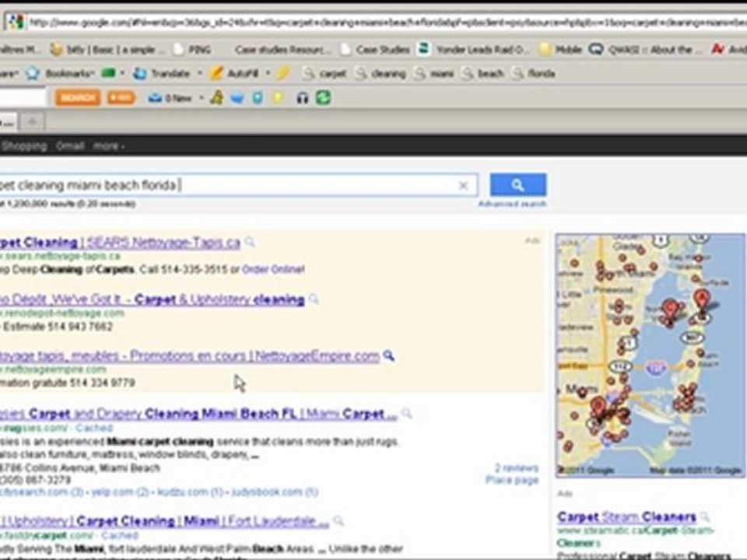This screenshot has width=747, height=560.
Task: Expand the AutoFill dropdown arrow
Action: pyautogui.click(x=268, y=73)
